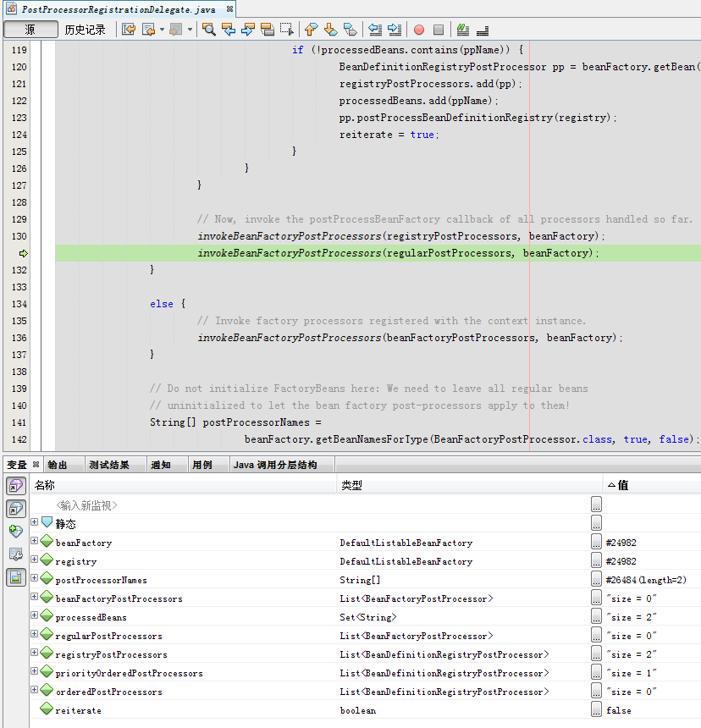701x728 pixels.
Task: Expand the priorityOrderedPostProcessors variable
Action: click(35, 671)
